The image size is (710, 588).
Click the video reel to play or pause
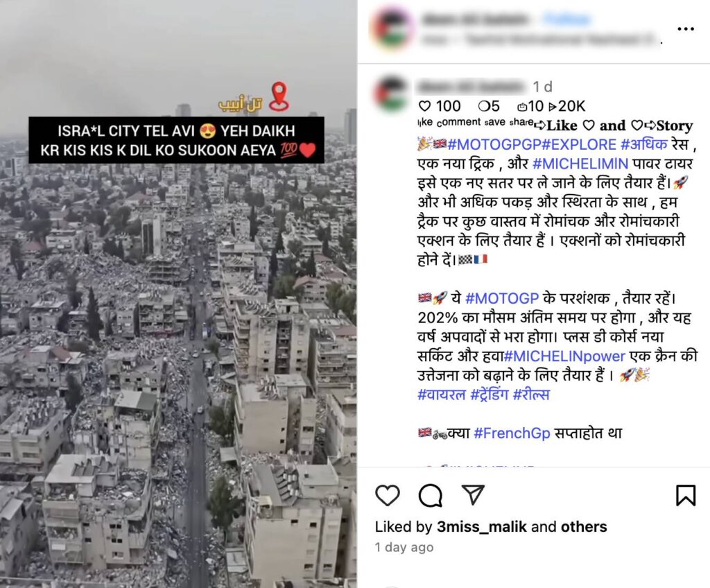(178, 294)
